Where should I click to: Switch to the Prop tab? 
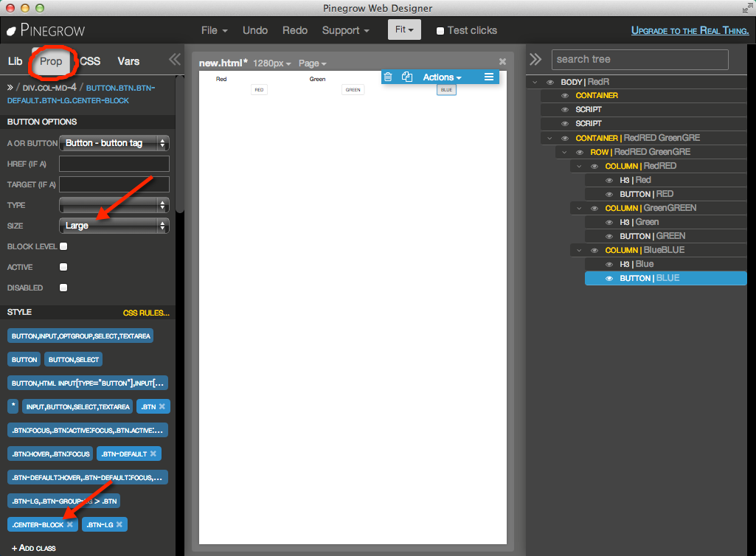pos(51,61)
